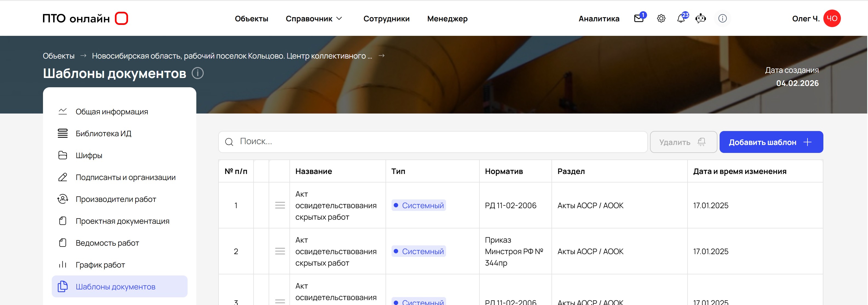This screenshot has height=305, width=868.
Task: Open the Аналитика menu item
Action: click(x=599, y=19)
